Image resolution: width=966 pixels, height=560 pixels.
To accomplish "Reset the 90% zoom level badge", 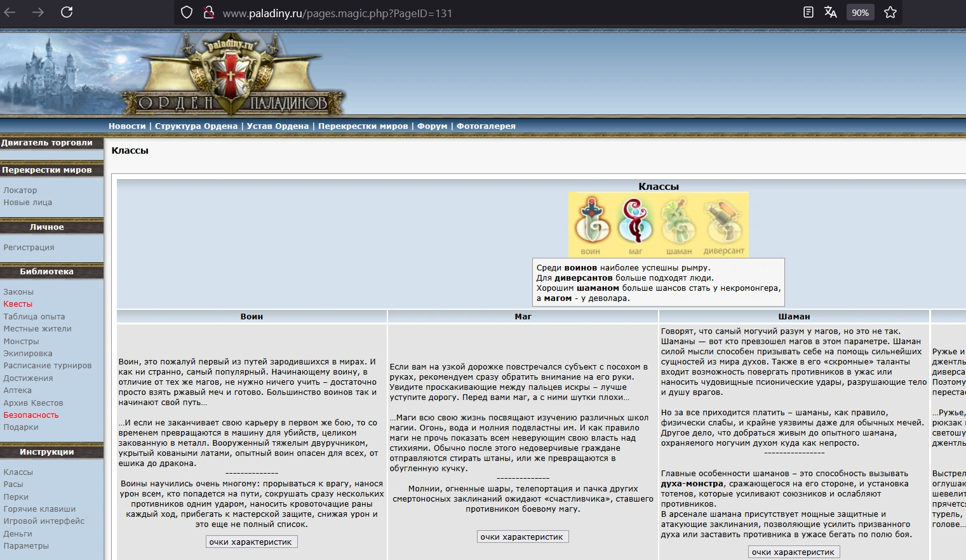I will (x=860, y=13).
